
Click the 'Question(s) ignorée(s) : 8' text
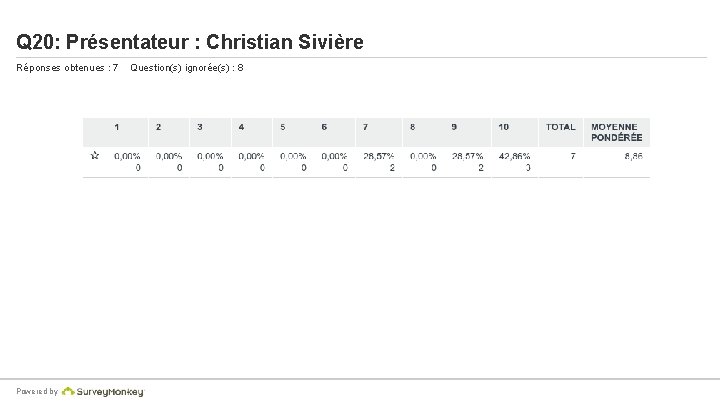tap(187, 68)
